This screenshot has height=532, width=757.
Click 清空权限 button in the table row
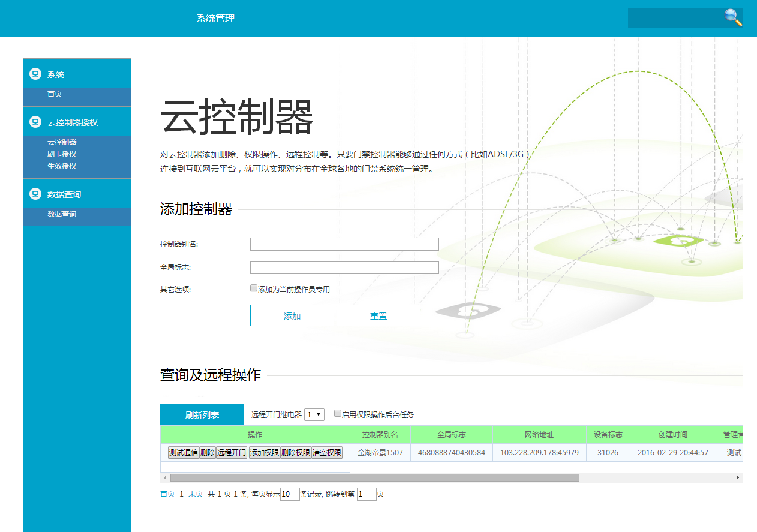[327, 453]
